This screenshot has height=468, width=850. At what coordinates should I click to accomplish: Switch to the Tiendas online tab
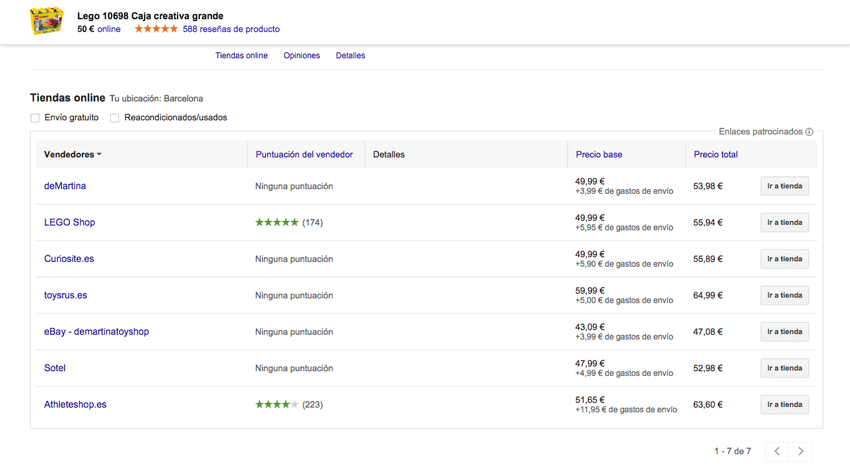pyautogui.click(x=241, y=55)
